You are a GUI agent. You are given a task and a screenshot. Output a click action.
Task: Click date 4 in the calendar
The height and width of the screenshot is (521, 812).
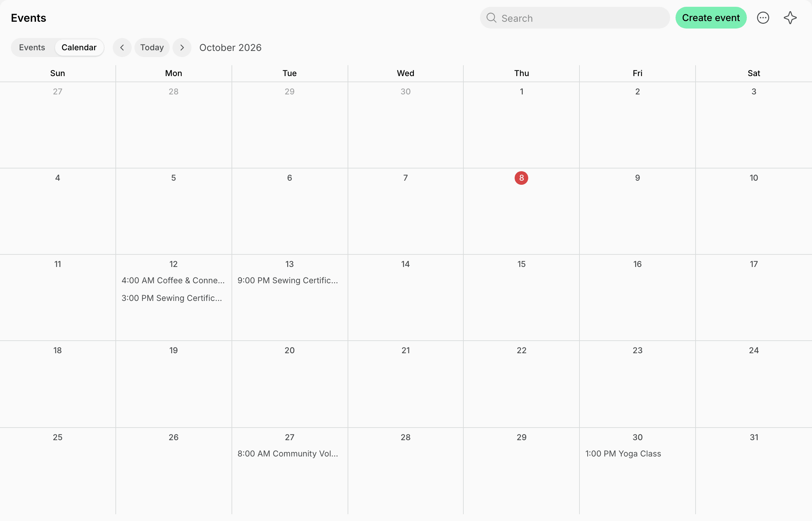click(x=57, y=178)
